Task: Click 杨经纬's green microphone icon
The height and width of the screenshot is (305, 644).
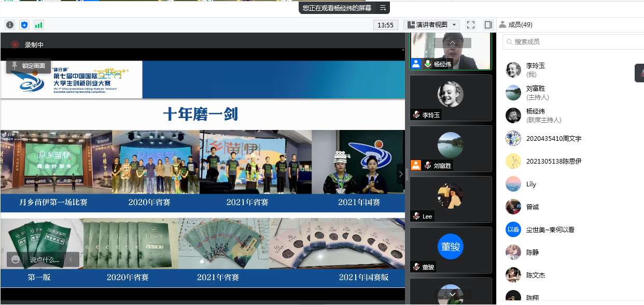Action: click(x=428, y=64)
